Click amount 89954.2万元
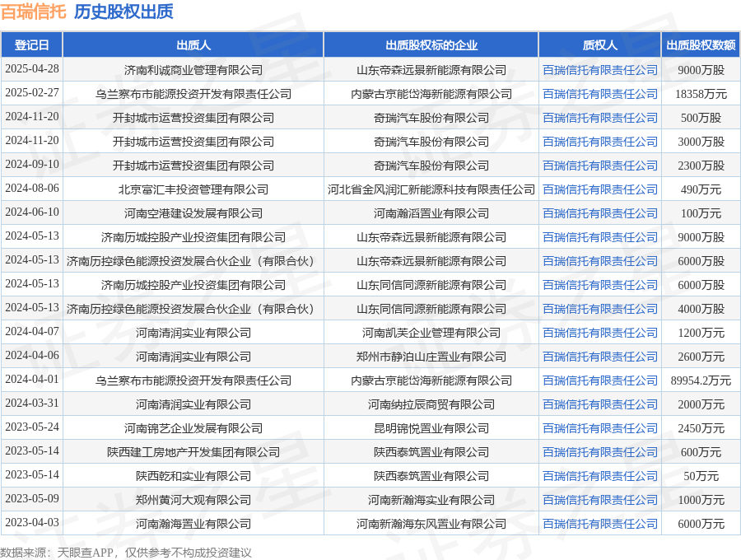741x560 pixels. click(x=701, y=380)
